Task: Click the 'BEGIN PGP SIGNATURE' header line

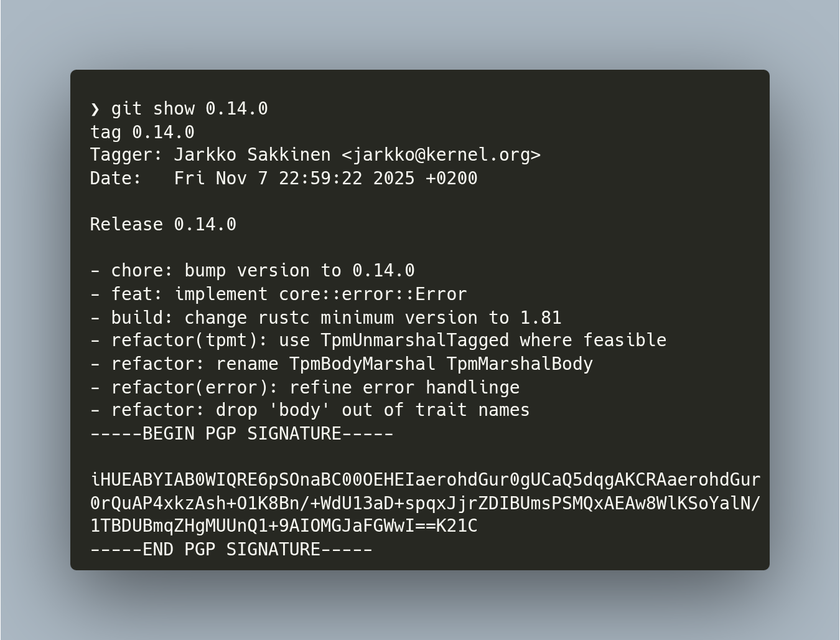Action: pyautogui.click(x=241, y=434)
